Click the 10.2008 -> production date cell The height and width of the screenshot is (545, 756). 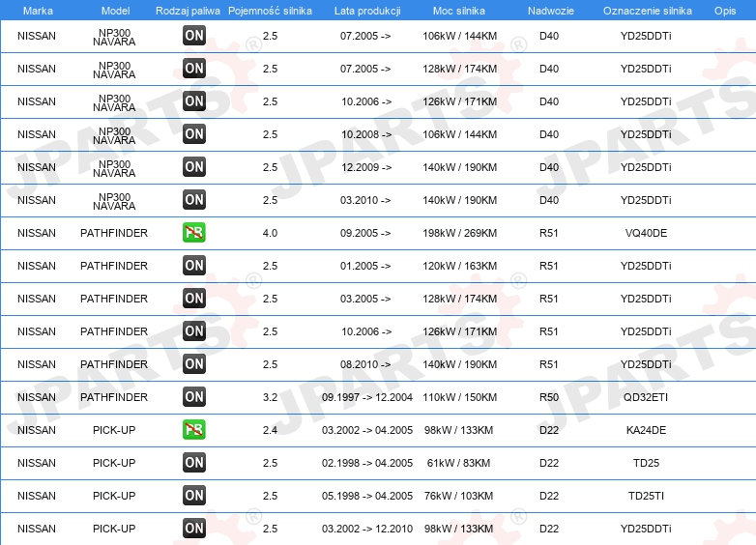pyautogui.click(x=366, y=134)
